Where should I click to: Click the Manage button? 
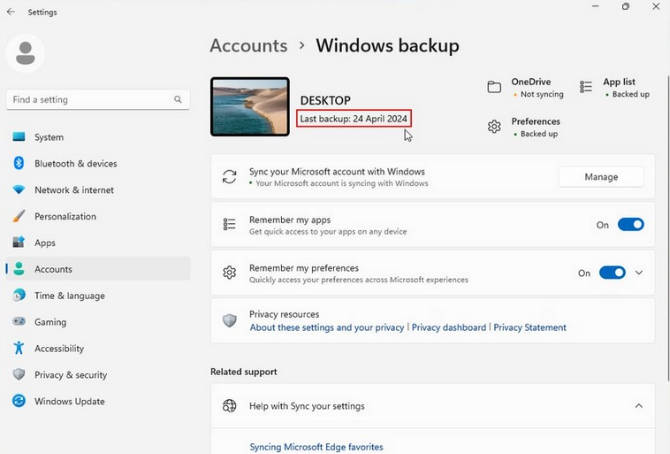(x=601, y=177)
